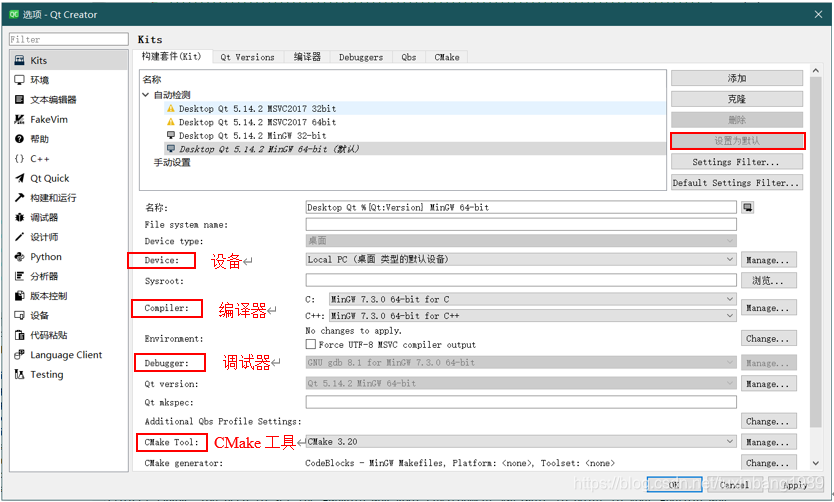Click the 克隆 button
834x502 pixels.
[x=737, y=99]
